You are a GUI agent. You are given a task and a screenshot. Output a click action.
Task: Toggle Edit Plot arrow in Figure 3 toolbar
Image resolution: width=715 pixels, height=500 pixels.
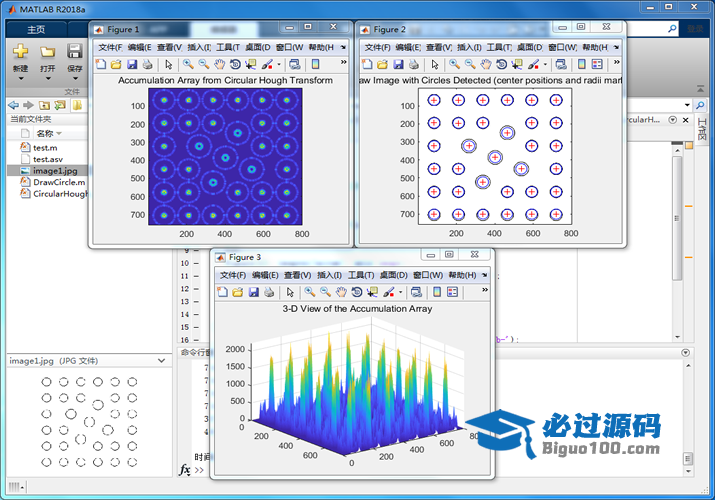coord(290,293)
